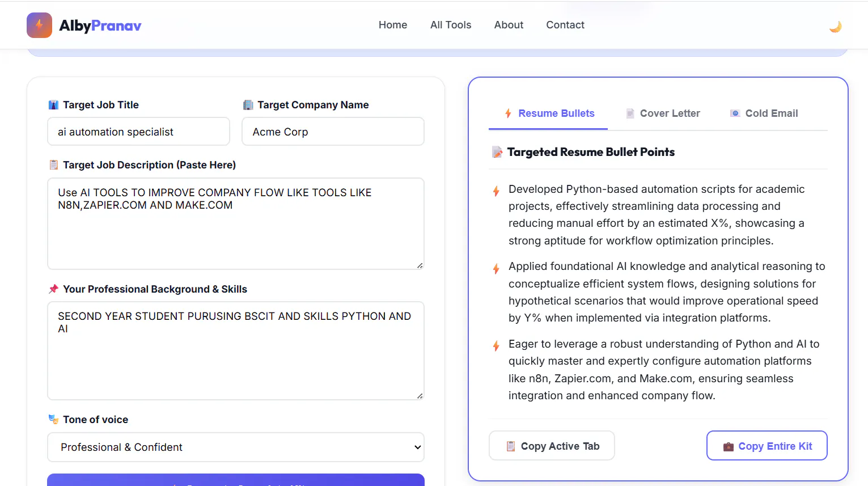Open the Tone of voice dropdown
This screenshot has height=486, width=868.
[236, 447]
